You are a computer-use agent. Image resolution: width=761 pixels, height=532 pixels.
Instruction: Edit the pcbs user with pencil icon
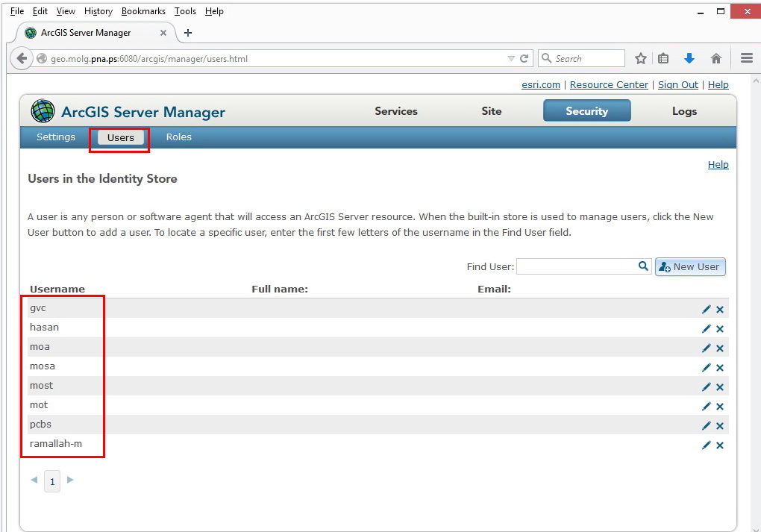click(x=706, y=426)
